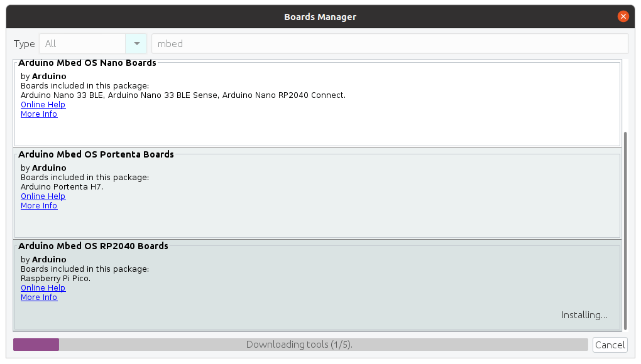Close the Boards Manager dialog
641x364 pixels.
pos(623,16)
